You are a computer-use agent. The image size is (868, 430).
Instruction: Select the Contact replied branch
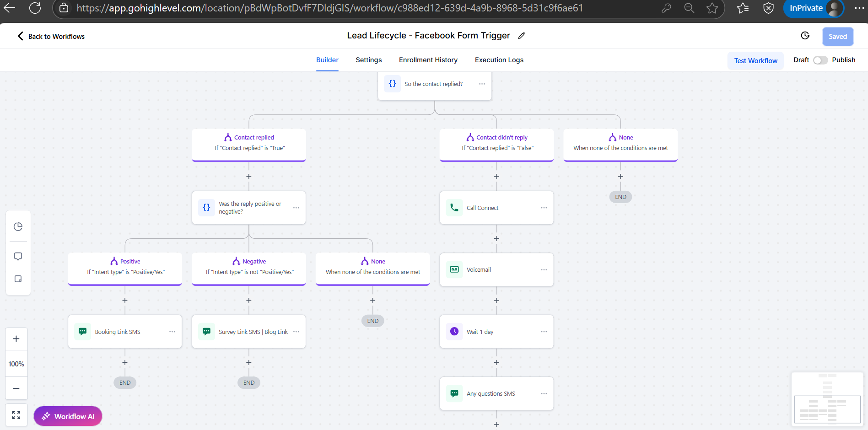pyautogui.click(x=249, y=145)
